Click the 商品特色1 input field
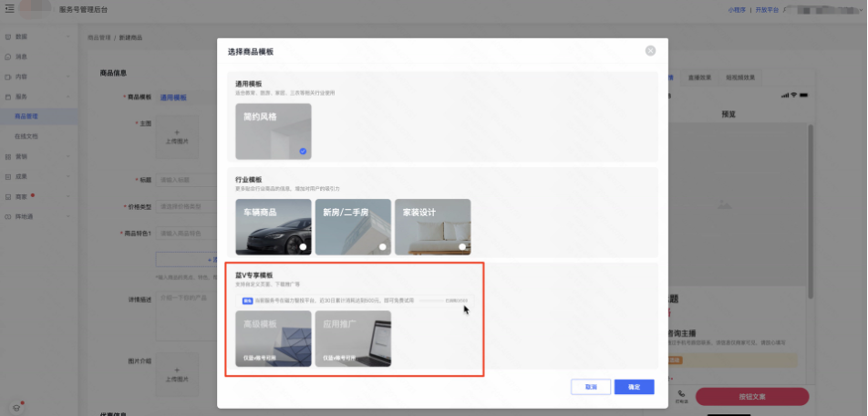Viewport: 868px width, 416px height. tap(186, 234)
